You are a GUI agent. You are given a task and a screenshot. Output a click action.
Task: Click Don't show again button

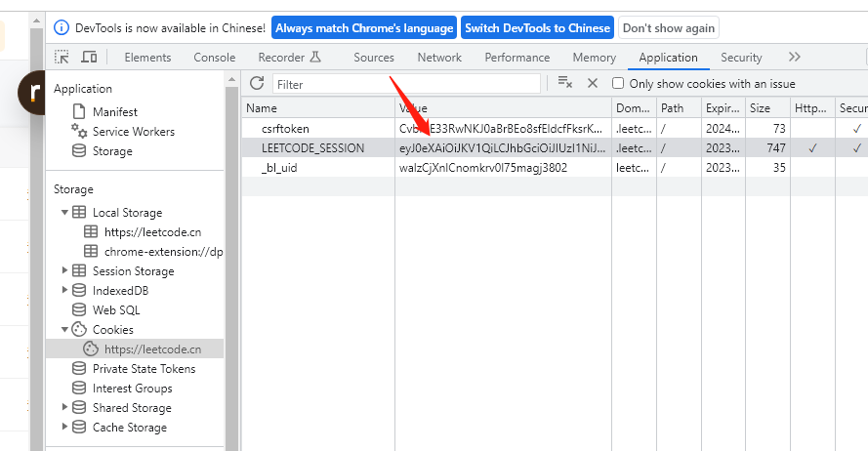coord(669,27)
